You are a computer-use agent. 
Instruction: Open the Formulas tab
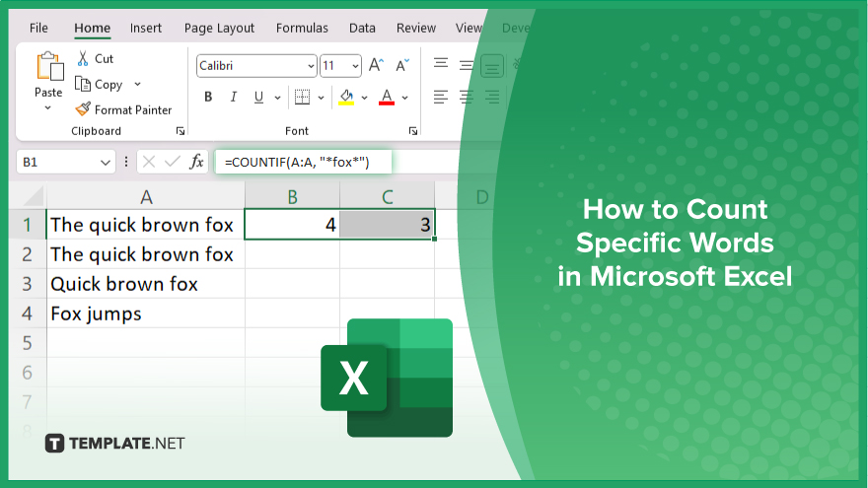tap(302, 28)
